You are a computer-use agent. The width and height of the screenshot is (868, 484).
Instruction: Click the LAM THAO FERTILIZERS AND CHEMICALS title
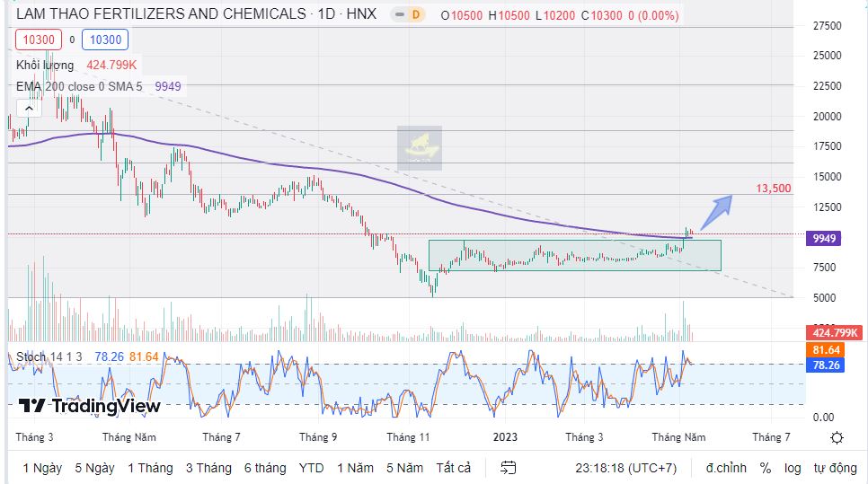161,13
